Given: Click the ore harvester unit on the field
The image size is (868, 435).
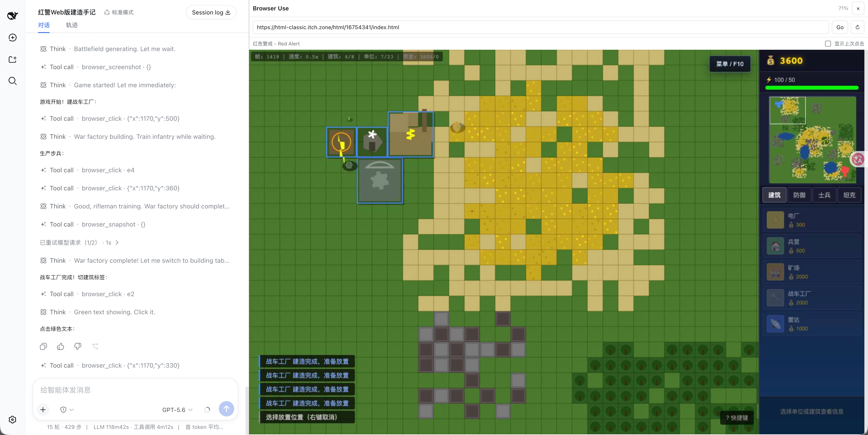Looking at the screenshot, I should pyautogui.click(x=457, y=127).
